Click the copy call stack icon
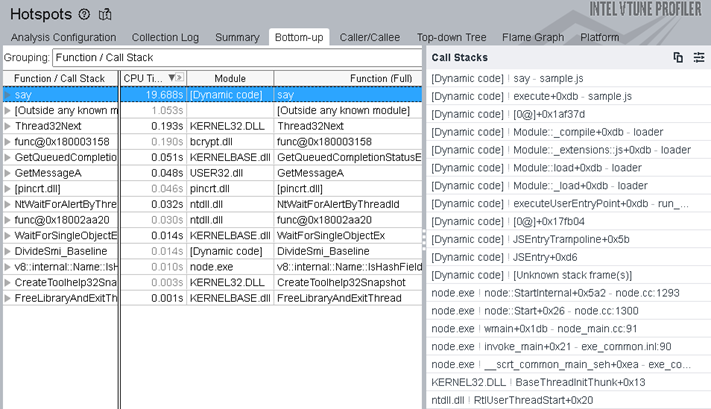The image size is (711, 409). click(678, 58)
